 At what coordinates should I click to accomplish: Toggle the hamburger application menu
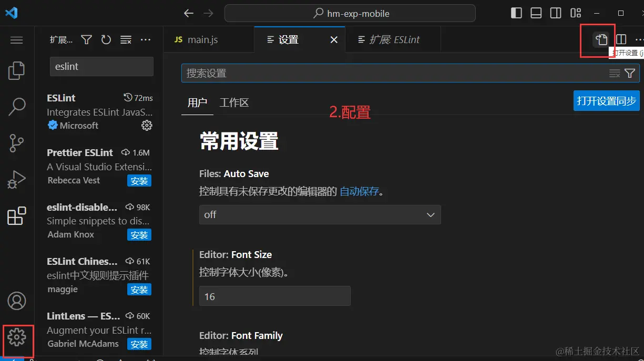(17, 40)
